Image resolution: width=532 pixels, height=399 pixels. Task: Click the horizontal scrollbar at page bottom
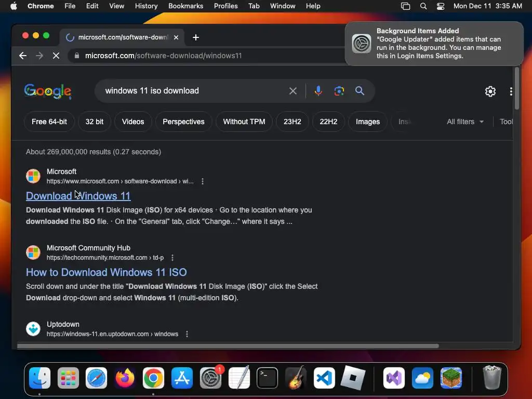click(228, 346)
